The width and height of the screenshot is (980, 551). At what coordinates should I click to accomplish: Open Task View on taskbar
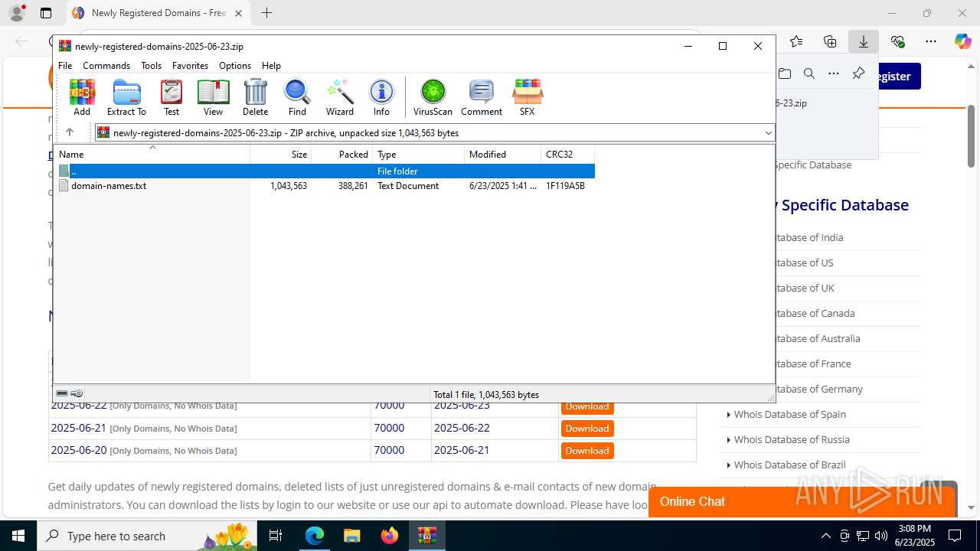[276, 536]
